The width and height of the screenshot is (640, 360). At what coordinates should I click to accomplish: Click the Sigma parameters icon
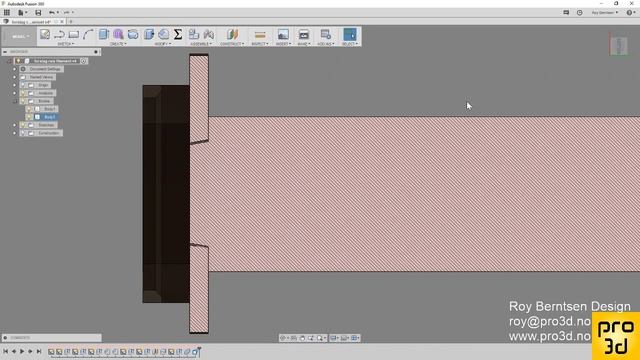(178, 34)
